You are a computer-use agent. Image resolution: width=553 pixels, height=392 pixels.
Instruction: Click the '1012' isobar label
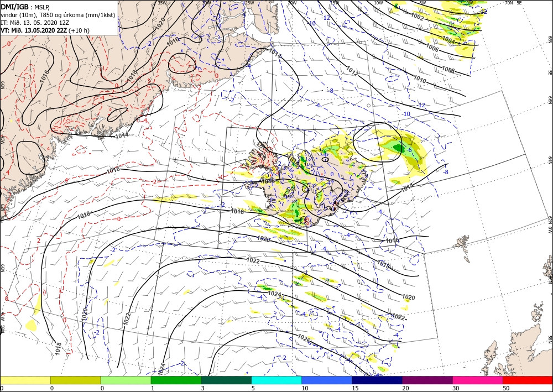point(352,71)
